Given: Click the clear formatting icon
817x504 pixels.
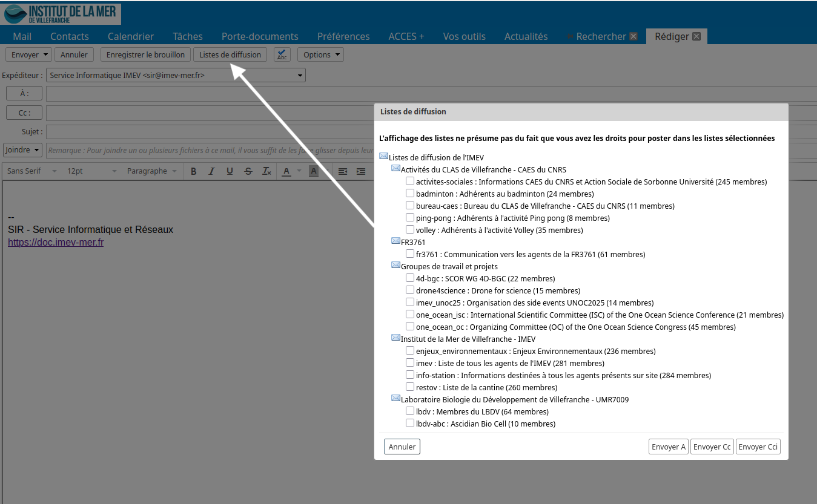Looking at the screenshot, I should pyautogui.click(x=266, y=171).
